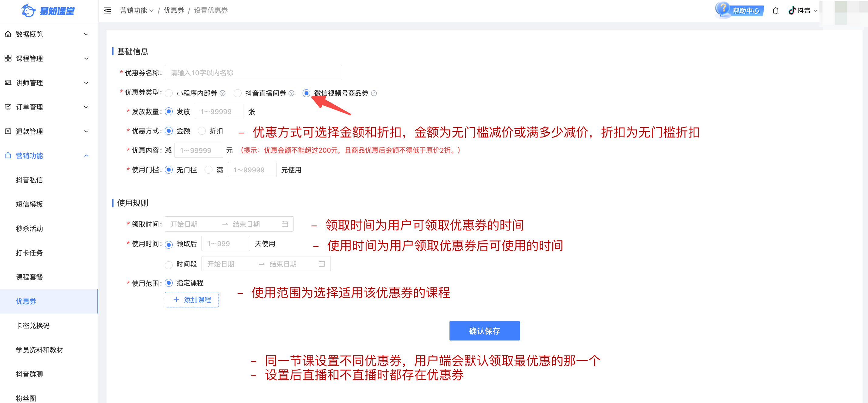Click the 易知课堂 logo
868x403 pixels.
(x=48, y=11)
